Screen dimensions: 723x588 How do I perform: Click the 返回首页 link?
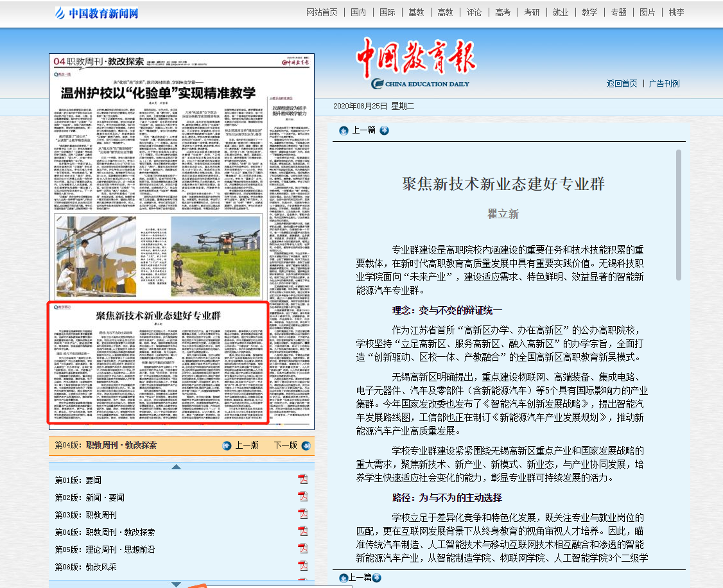(622, 83)
